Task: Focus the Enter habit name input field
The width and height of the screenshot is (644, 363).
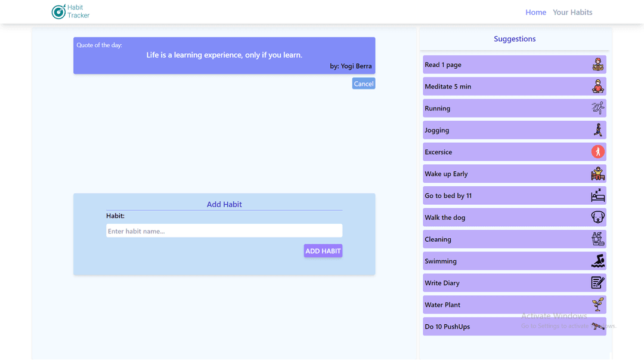Action: point(224,231)
